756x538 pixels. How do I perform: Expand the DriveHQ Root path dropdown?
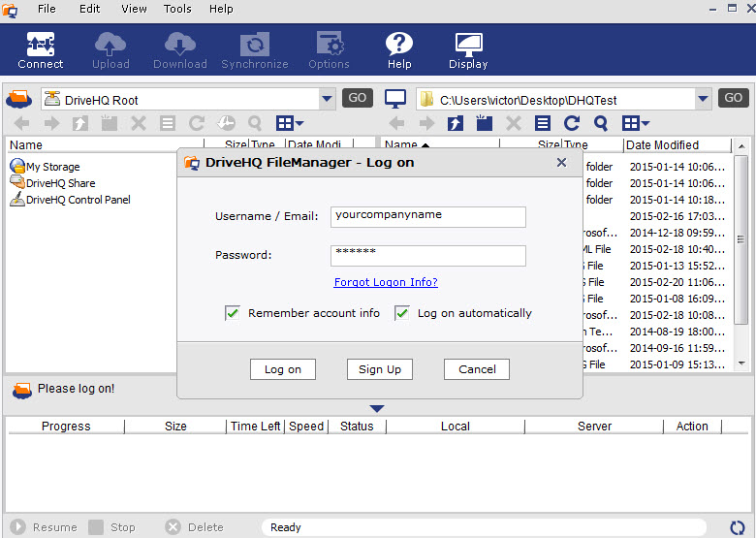[x=327, y=99]
